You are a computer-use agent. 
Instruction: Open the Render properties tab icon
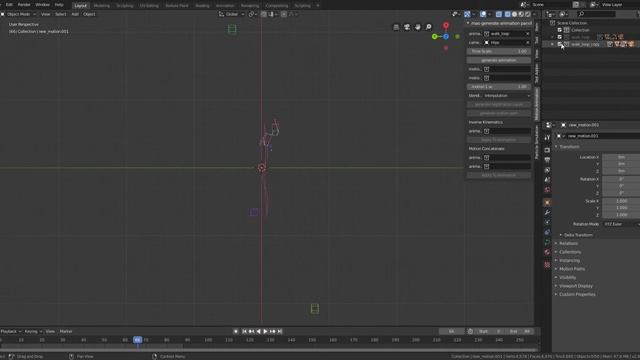547,150
